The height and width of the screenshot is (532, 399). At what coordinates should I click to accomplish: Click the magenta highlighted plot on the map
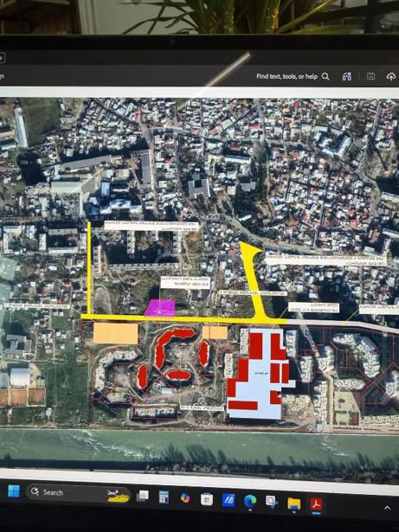tap(160, 308)
